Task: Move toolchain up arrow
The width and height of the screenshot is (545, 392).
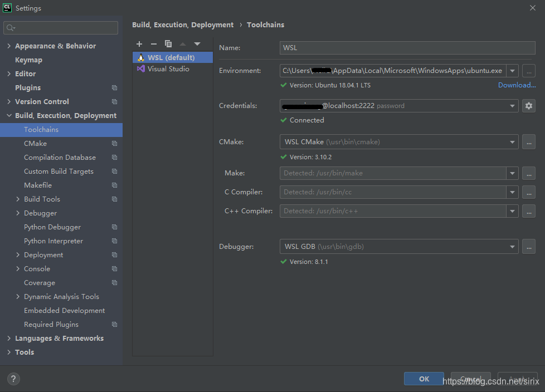Action: click(x=183, y=44)
